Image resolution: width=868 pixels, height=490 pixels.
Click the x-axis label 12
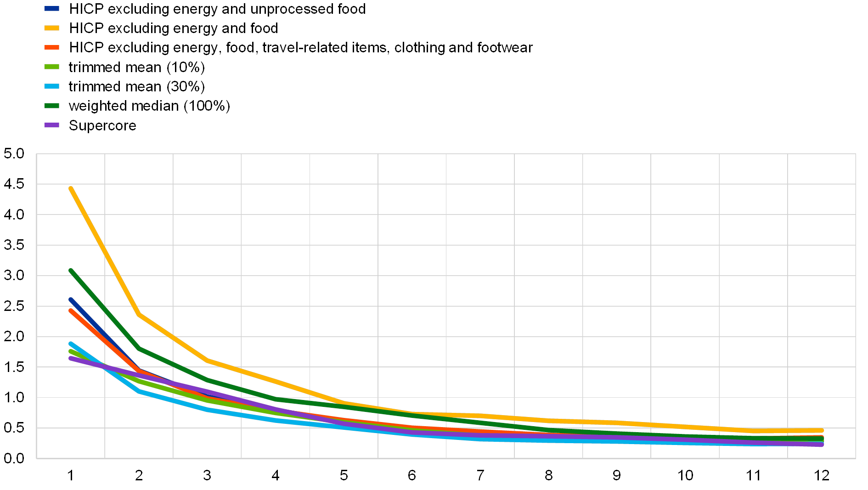[822, 474]
